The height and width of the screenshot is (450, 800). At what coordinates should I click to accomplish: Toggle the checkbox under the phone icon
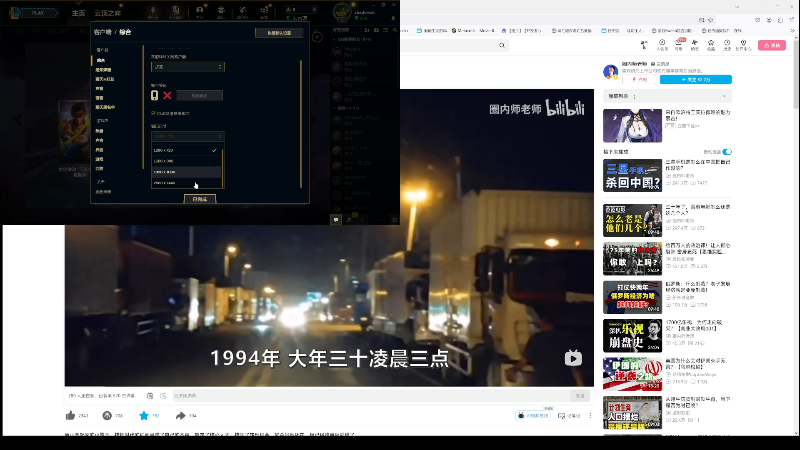[x=153, y=113]
